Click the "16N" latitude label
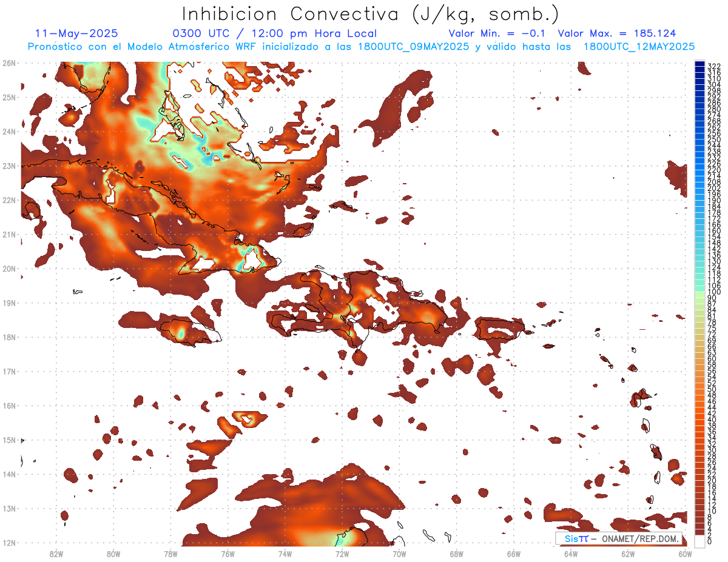This screenshot has width=728, height=562. coord(8,405)
